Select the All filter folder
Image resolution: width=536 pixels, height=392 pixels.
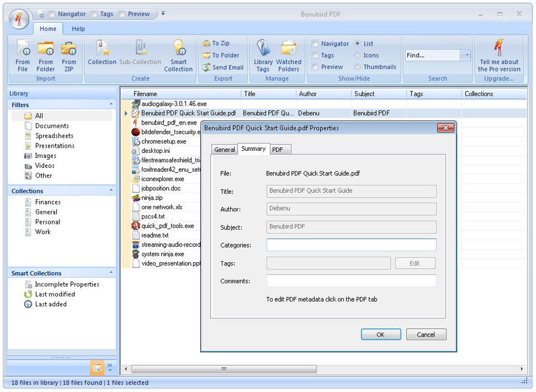(62, 116)
